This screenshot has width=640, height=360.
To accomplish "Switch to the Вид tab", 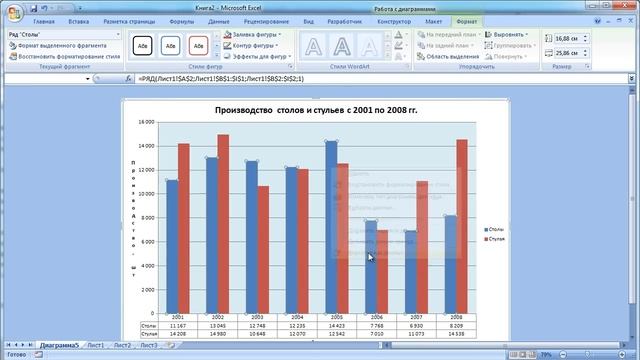I will (309, 22).
